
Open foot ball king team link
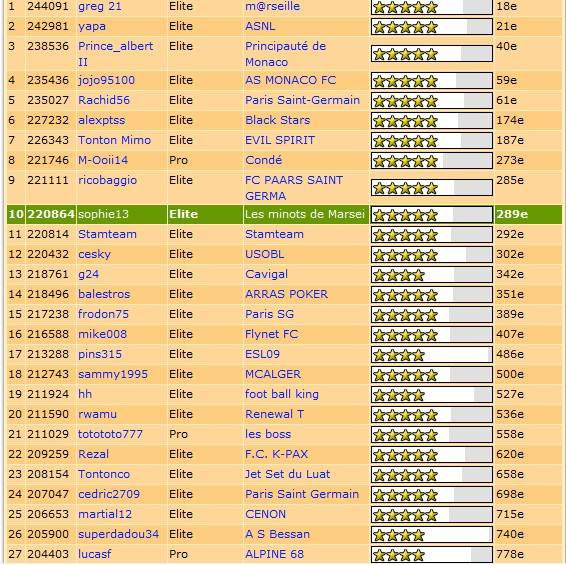pyautogui.click(x=282, y=394)
